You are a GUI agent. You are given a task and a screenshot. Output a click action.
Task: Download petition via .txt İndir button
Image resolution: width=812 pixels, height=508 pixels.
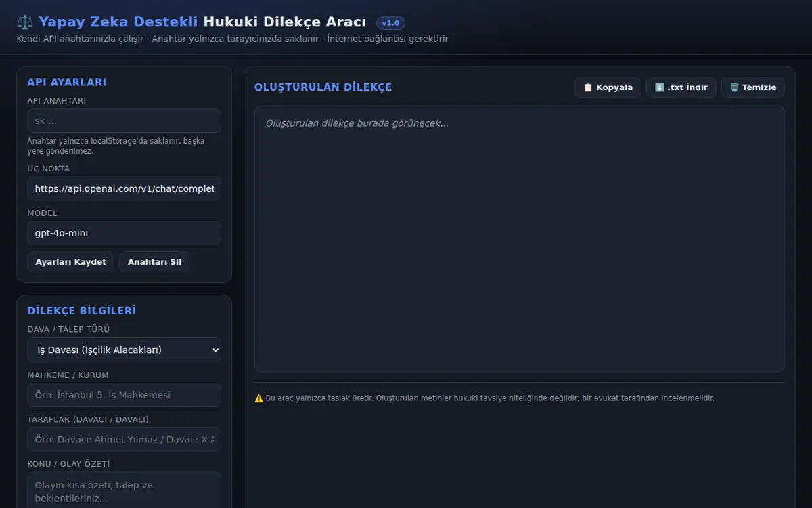pyautogui.click(x=681, y=87)
